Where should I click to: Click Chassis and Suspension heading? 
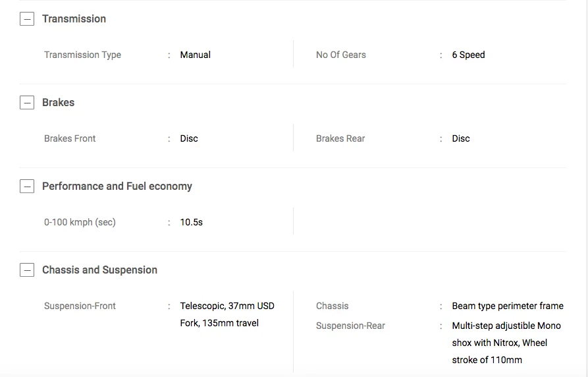99,270
